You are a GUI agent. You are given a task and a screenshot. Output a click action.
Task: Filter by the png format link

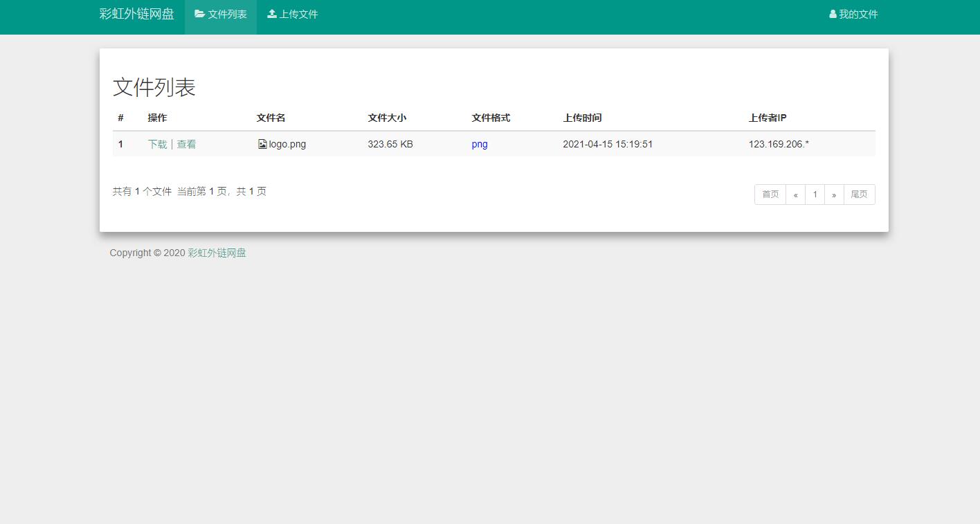[480, 144]
